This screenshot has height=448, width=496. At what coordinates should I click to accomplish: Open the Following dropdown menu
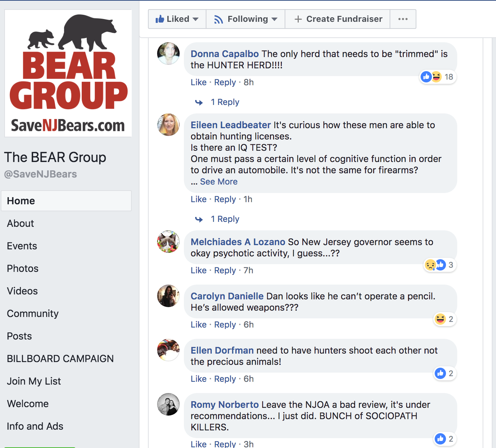pos(246,19)
